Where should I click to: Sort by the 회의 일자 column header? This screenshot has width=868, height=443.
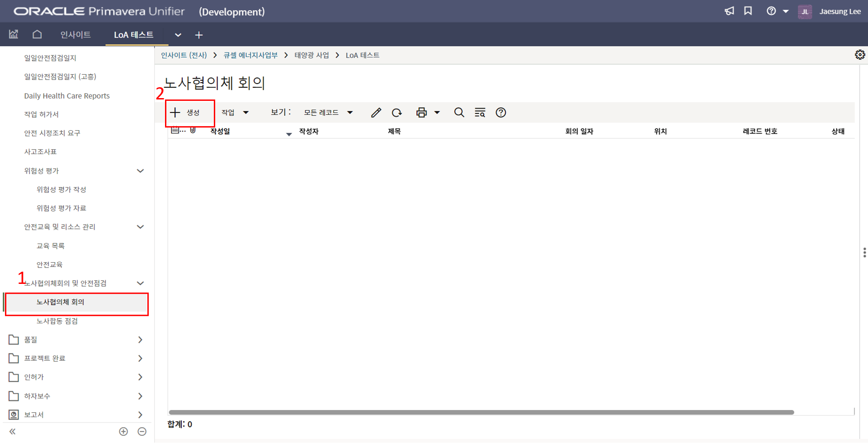coord(579,131)
